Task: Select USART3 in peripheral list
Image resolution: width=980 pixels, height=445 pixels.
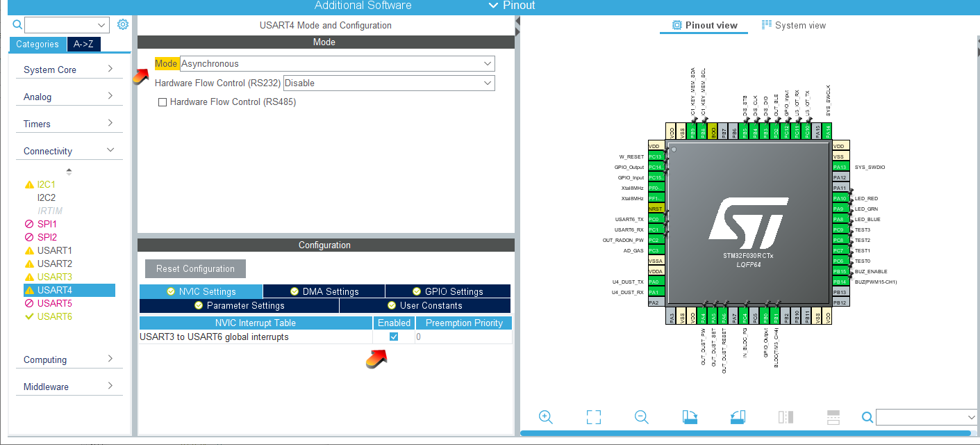Action: 54,277
